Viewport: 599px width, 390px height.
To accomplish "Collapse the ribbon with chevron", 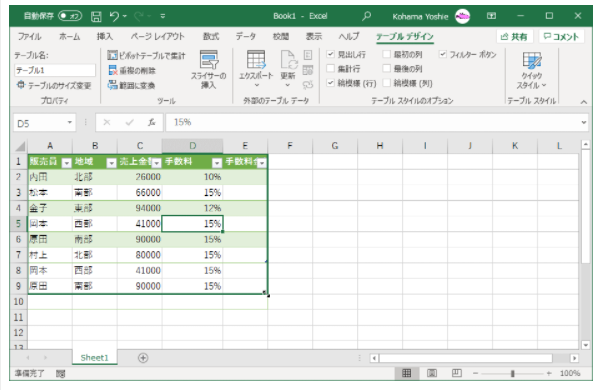I will 584,102.
